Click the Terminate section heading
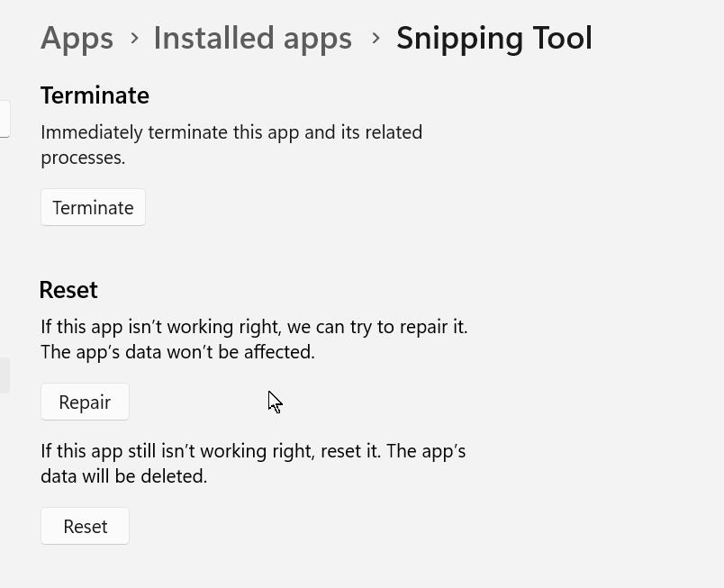The image size is (724, 588). coord(95,95)
